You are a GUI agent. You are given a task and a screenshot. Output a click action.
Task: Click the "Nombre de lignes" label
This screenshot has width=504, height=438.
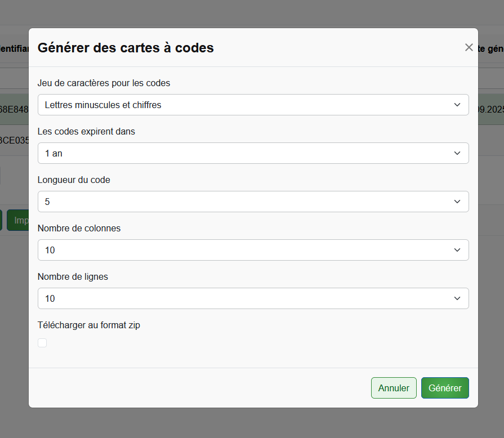(x=73, y=277)
